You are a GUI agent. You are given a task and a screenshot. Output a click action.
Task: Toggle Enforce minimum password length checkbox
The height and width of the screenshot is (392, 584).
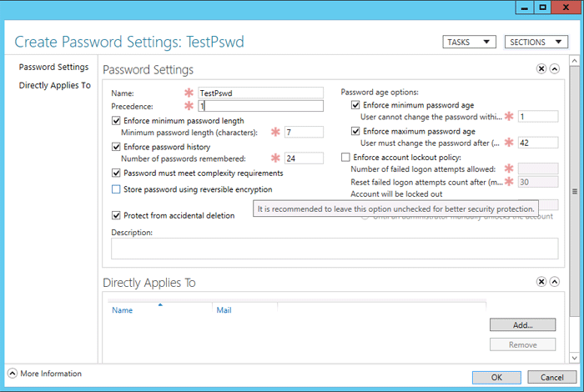(x=116, y=121)
